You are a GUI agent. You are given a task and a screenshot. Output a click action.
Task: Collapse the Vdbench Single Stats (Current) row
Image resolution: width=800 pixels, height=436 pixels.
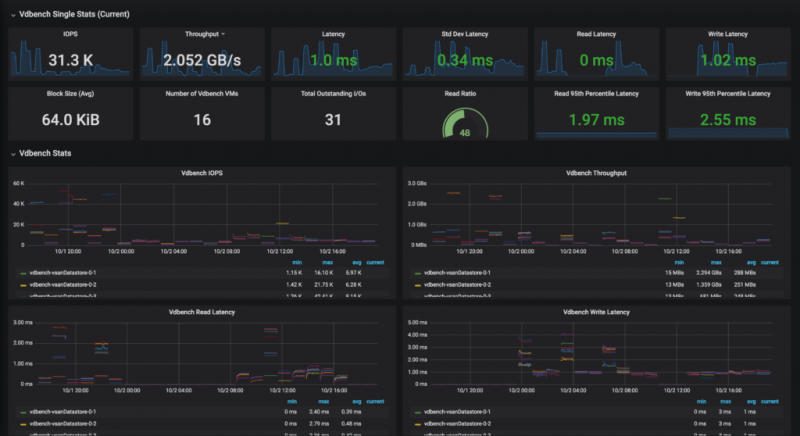pyautogui.click(x=13, y=14)
